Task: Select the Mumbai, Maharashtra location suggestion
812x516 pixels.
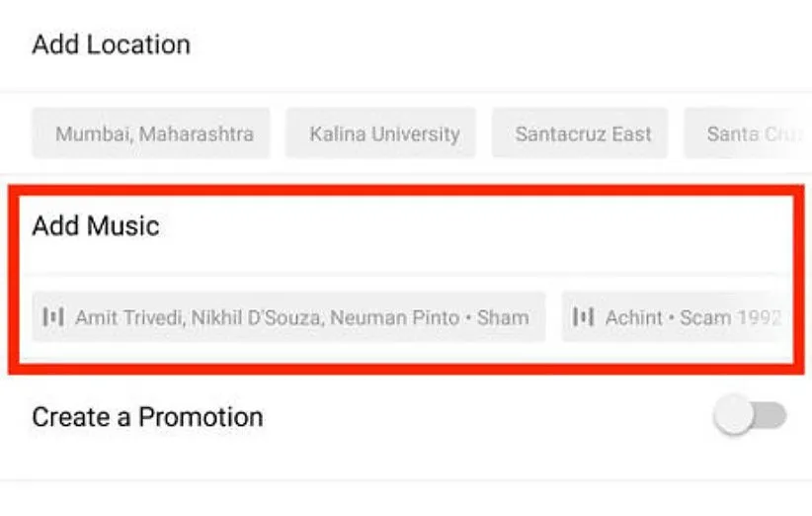Action: pyautogui.click(x=151, y=133)
